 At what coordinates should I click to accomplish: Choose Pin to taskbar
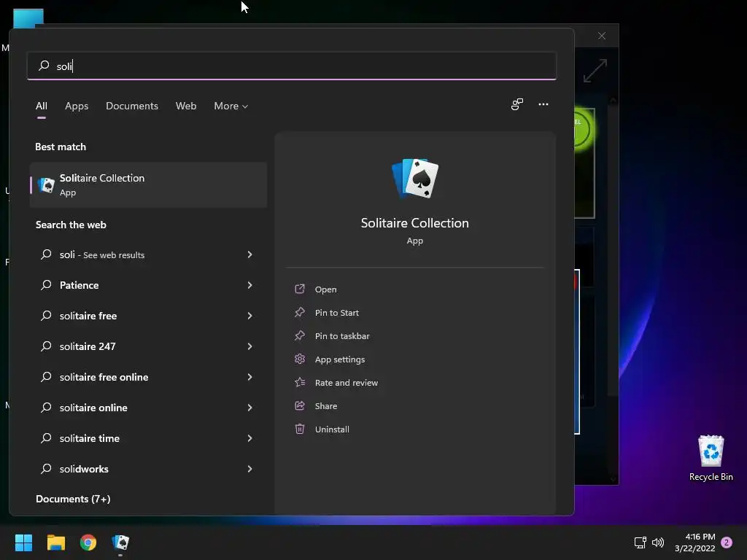pyautogui.click(x=342, y=335)
